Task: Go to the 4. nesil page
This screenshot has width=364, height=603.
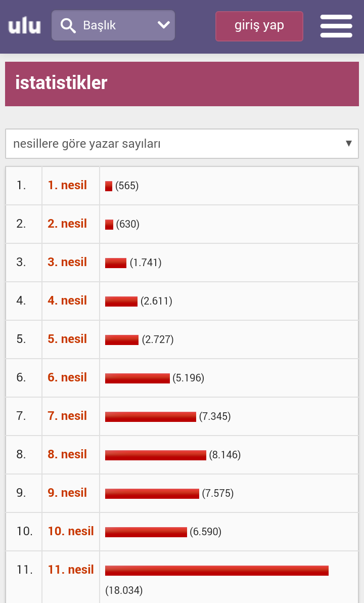Action: [x=67, y=300]
